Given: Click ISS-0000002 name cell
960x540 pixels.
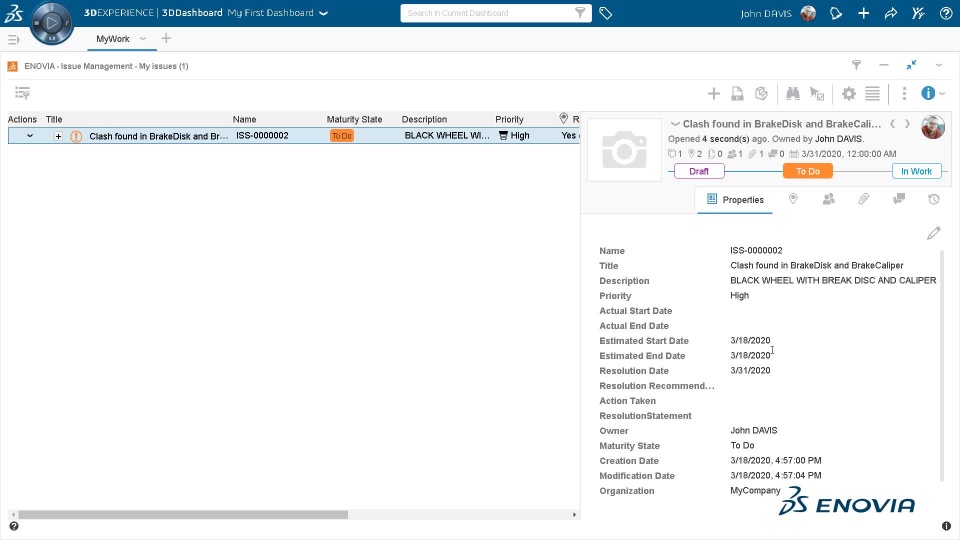Looking at the screenshot, I should pyautogui.click(x=262, y=136).
